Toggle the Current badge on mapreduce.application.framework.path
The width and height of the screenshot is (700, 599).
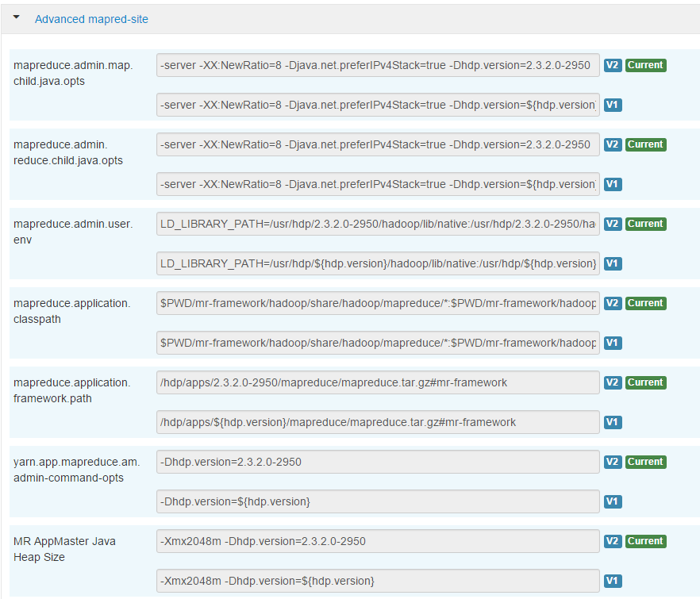click(x=645, y=382)
